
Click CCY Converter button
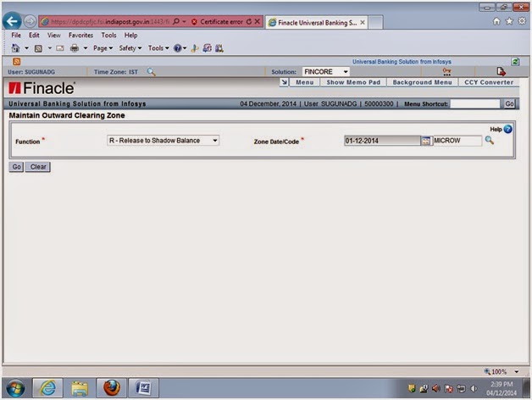[x=489, y=82]
